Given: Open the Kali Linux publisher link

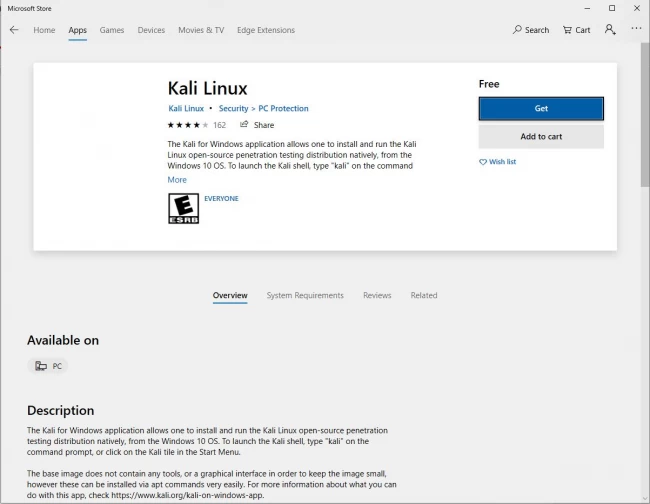Looking at the screenshot, I should pyautogui.click(x=186, y=109).
